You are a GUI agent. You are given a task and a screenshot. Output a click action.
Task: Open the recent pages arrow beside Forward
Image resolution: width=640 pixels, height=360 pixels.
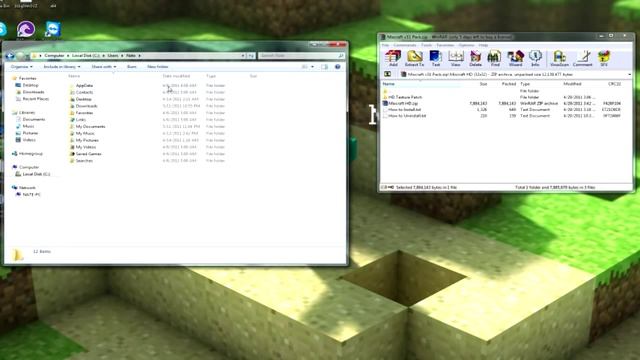click(x=28, y=56)
